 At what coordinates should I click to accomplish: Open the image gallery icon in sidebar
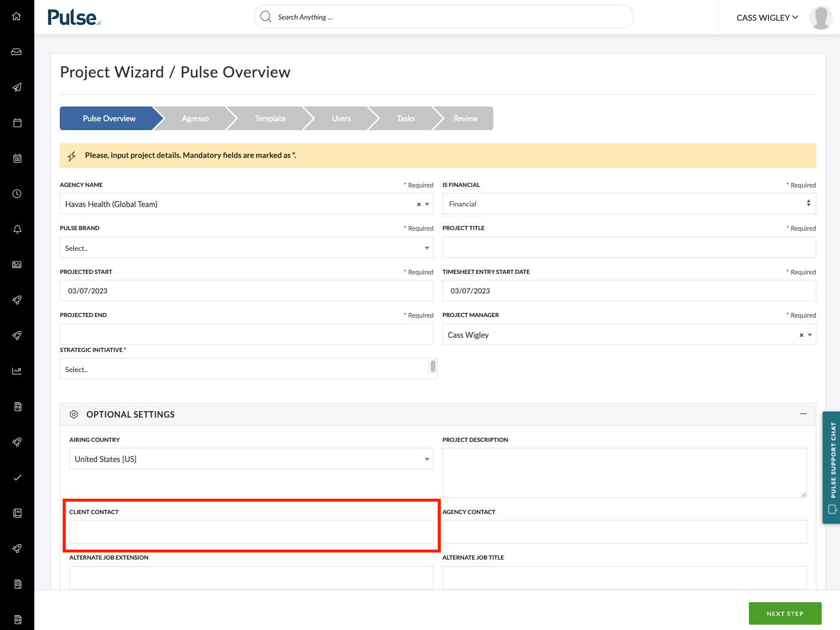17,265
